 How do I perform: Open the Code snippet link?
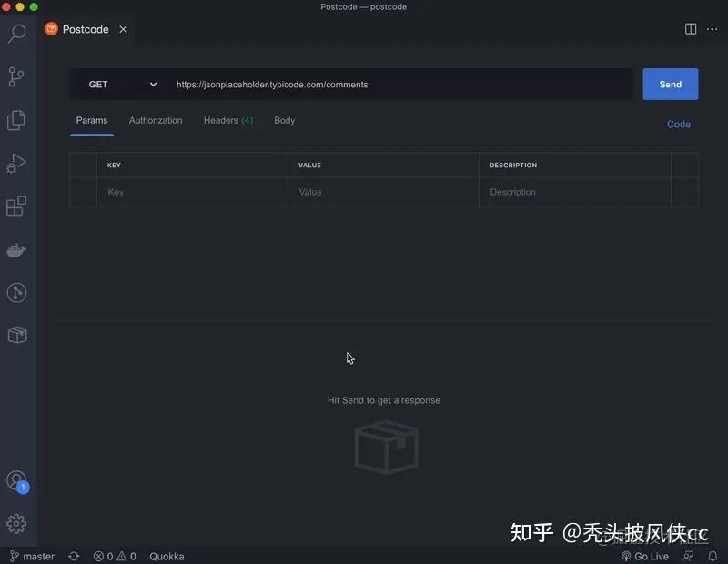(678, 125)
